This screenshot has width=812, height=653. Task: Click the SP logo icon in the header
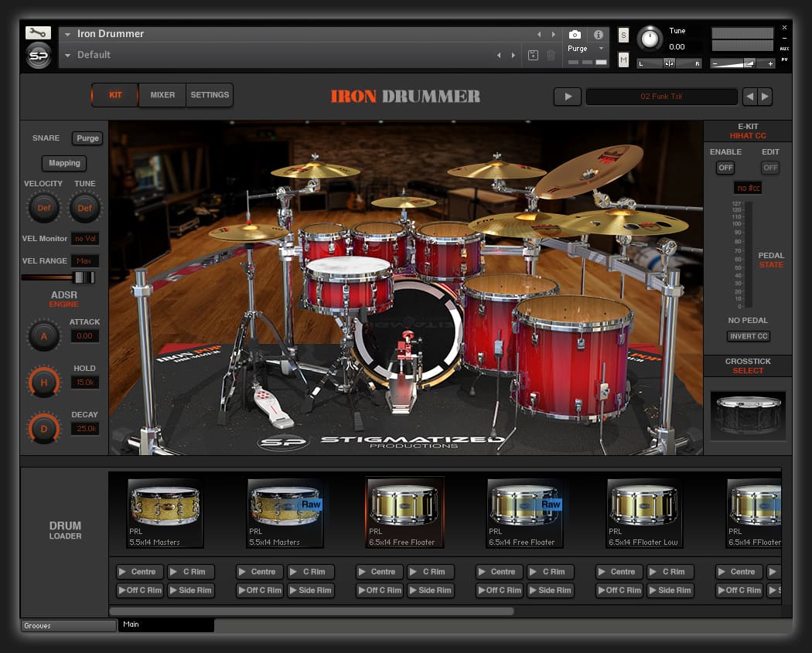[39, 56]
